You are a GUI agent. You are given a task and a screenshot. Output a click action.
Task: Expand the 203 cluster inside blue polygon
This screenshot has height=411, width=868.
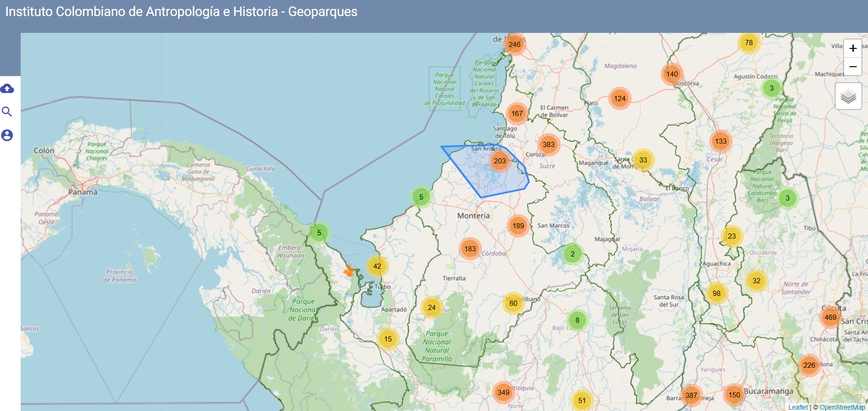(x=500, y=161)
